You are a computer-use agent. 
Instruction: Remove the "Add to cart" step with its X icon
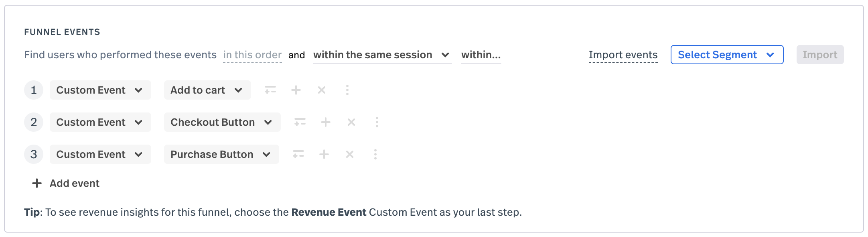[x=321, y=90]
